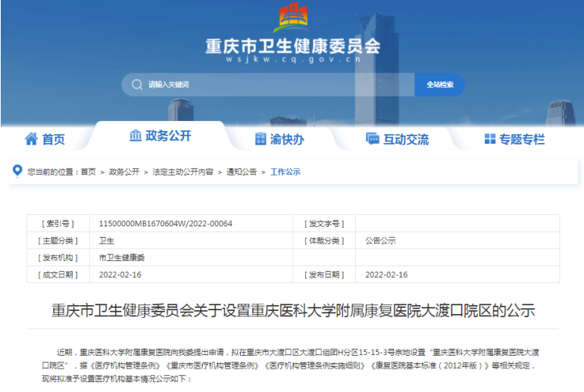
Task: Click the 体裁分类 label cell
Action: [x=324, y=241]
